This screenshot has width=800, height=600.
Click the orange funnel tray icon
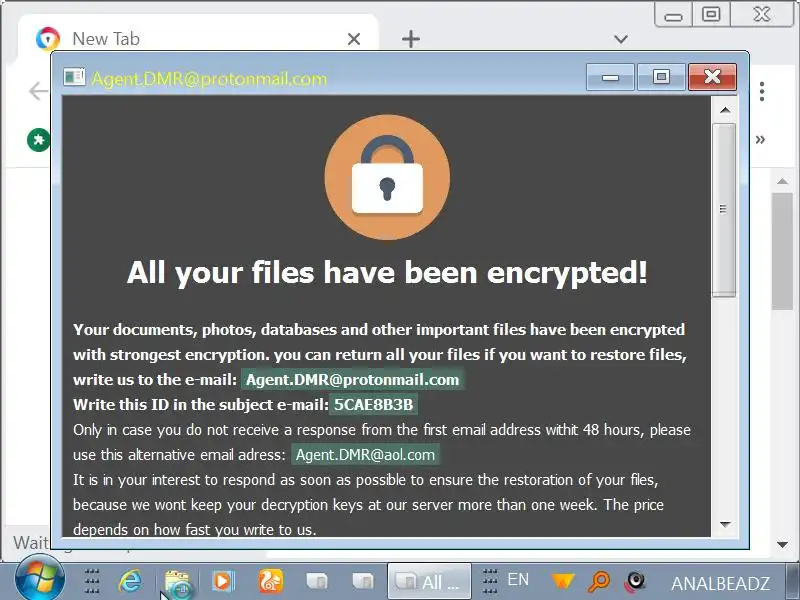(563, 581)
